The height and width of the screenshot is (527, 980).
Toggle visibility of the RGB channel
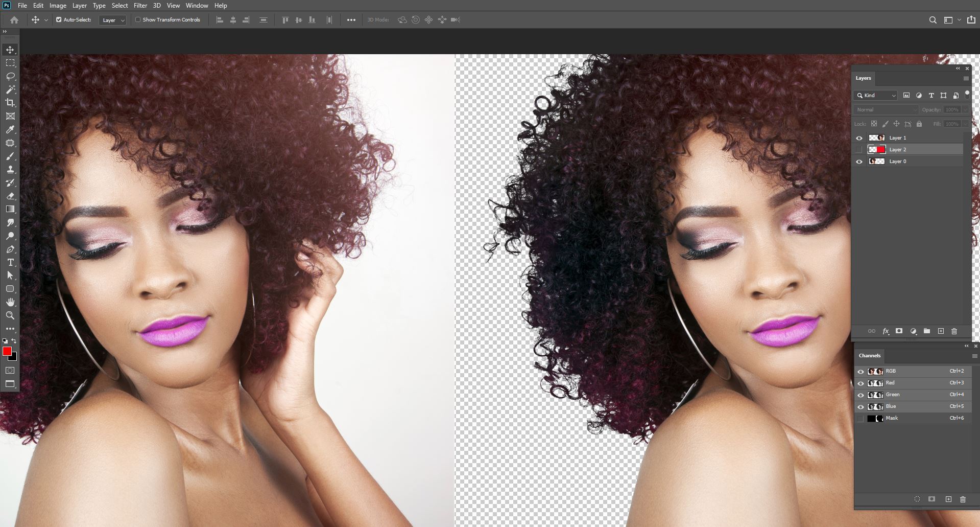[x=861, y=372]
